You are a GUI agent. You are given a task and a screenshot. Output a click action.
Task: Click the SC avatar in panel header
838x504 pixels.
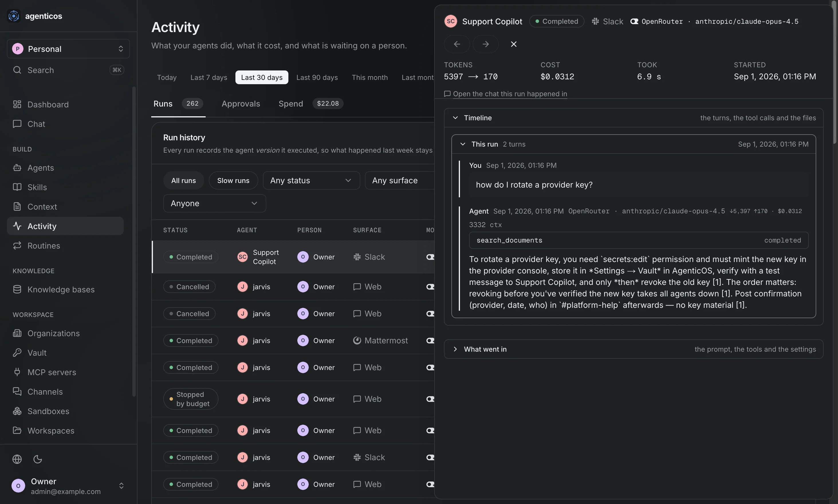(451, 21)
